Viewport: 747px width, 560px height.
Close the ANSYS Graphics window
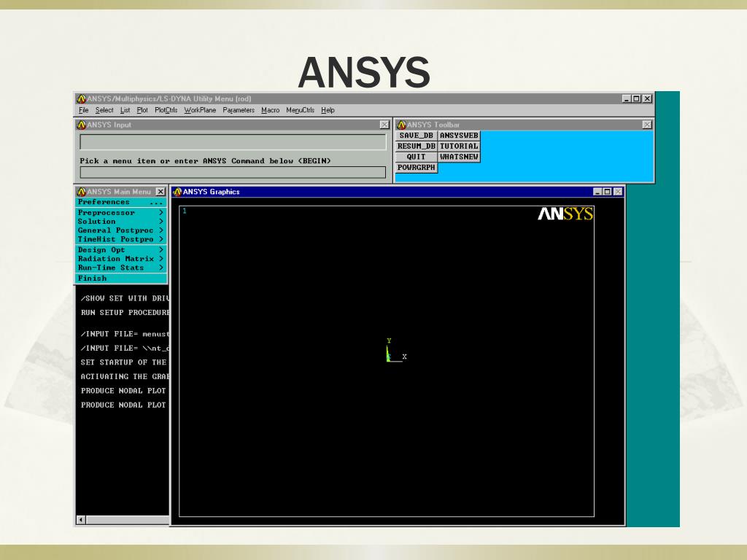(618, 192)
